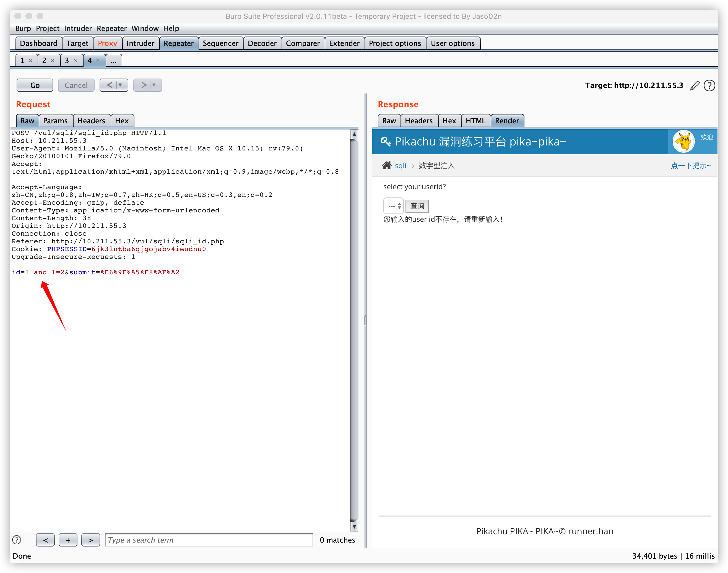
Task: Click the pencil icon to edit target
Action: click(695, 85)
